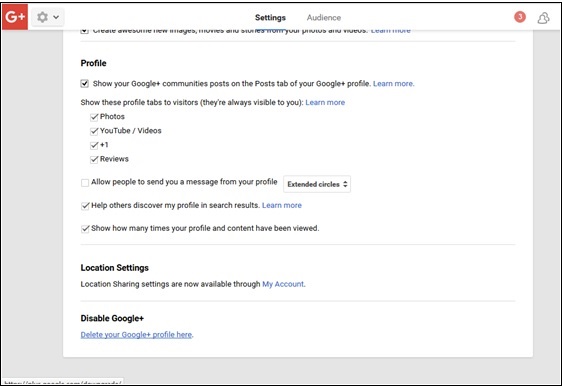562x386 pixels.
Task: Open the account profile avatar icon
Action: [543, 18]
